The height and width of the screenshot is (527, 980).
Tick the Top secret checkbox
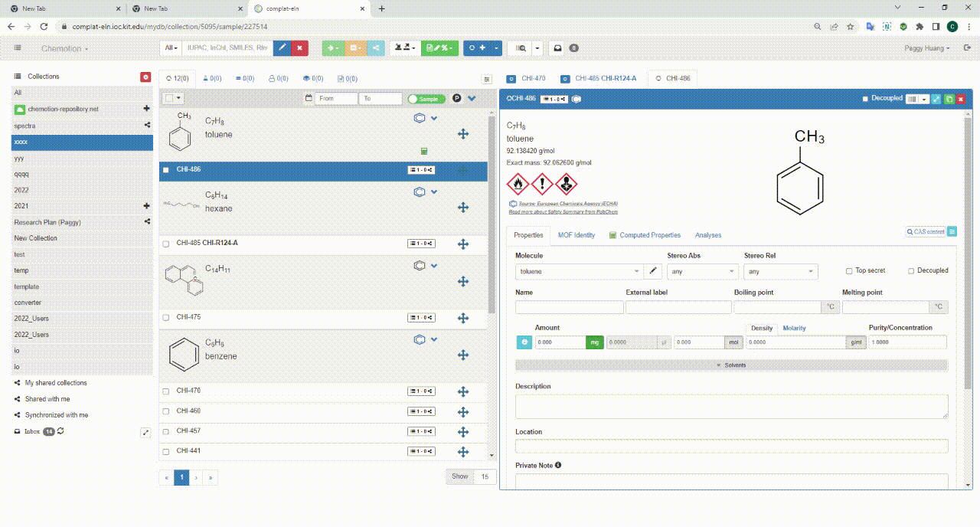tap(849, 271)
